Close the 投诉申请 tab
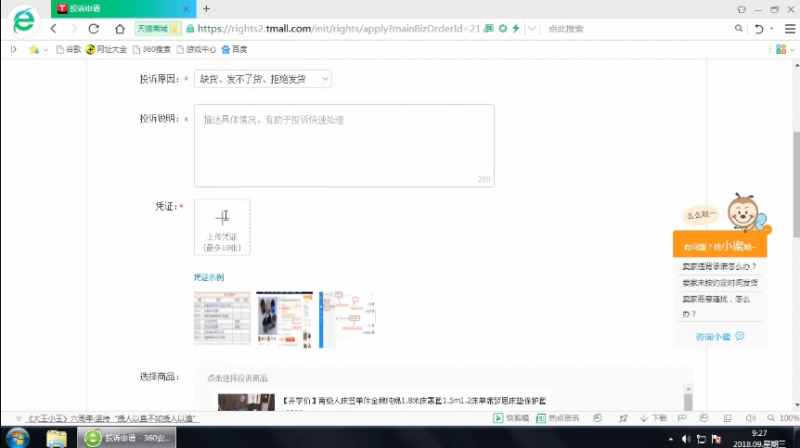 click(x=186, y=9)
